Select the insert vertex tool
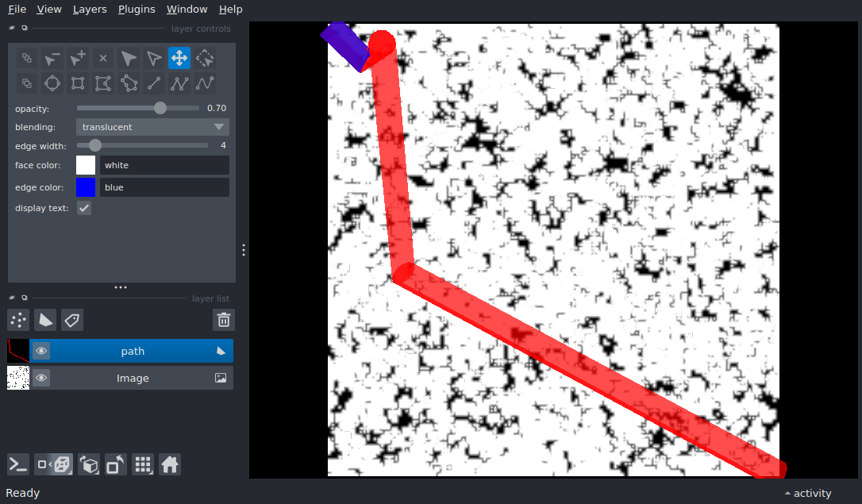Image resolution: width=862 pixels, height=504 pixels. (x=78, y=58)
